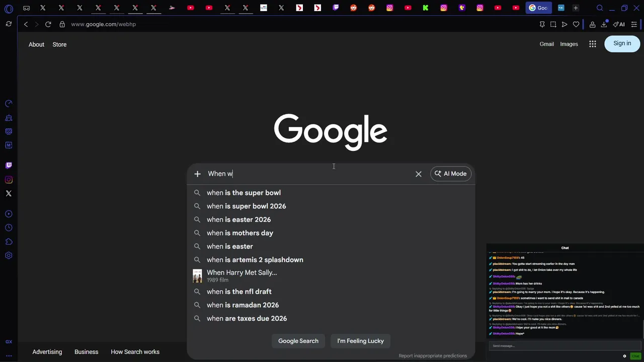
Task: Open How Search works link
Action: tap(135, 352)
